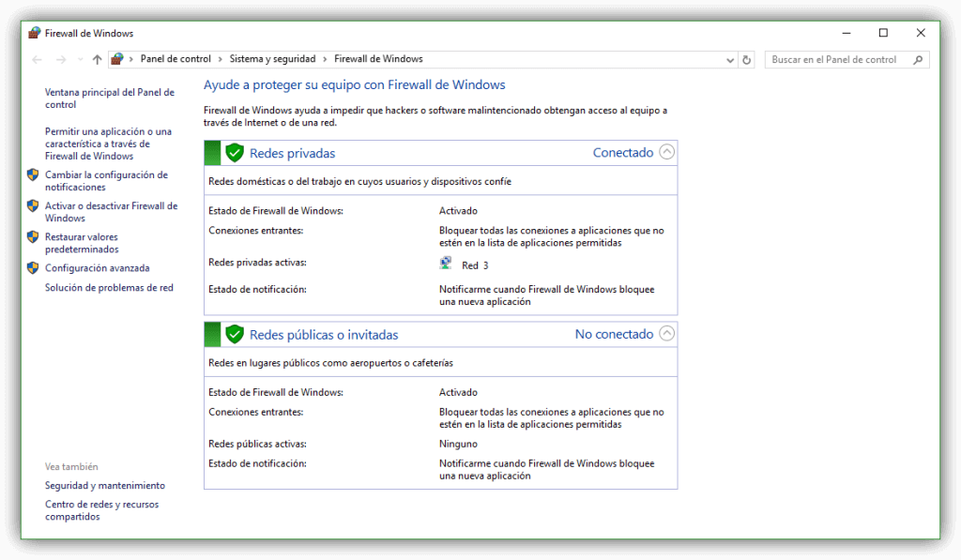Open Solución de problemas de red
The height and width of the screenshot is (560, 961).
pos(109,287)
